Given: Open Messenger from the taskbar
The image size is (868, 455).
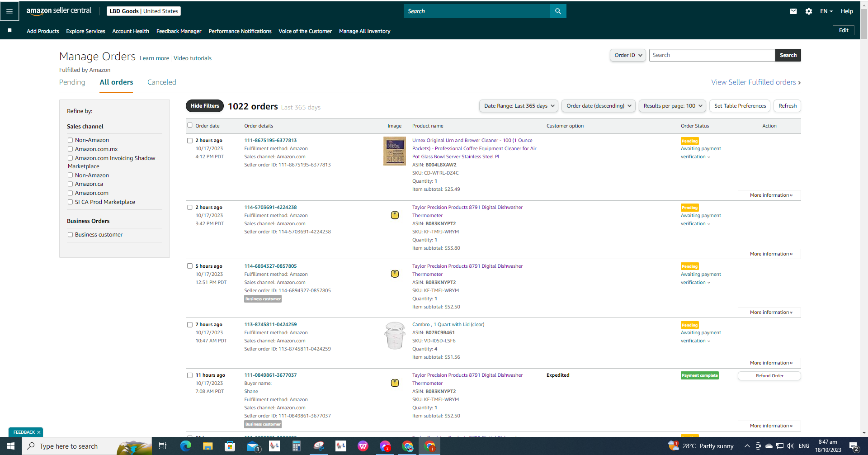Looking at the screenshot, I should 385,446.
